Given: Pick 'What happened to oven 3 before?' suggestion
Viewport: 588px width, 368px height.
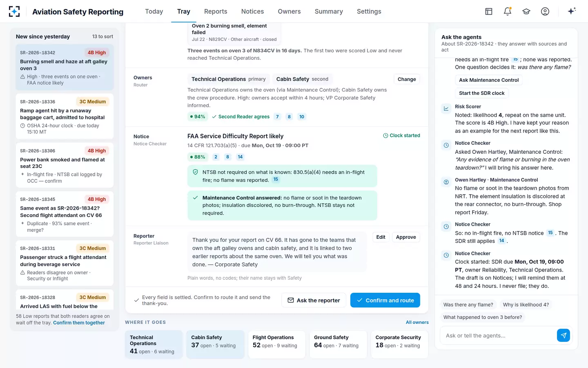Looking at the screenshot, I should click(x=483, y=317).
